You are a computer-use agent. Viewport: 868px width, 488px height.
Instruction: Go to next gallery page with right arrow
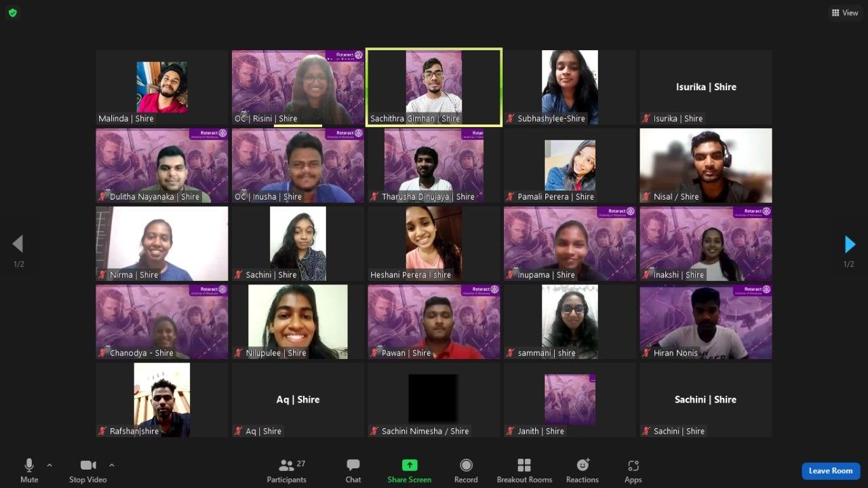[850, 244]
